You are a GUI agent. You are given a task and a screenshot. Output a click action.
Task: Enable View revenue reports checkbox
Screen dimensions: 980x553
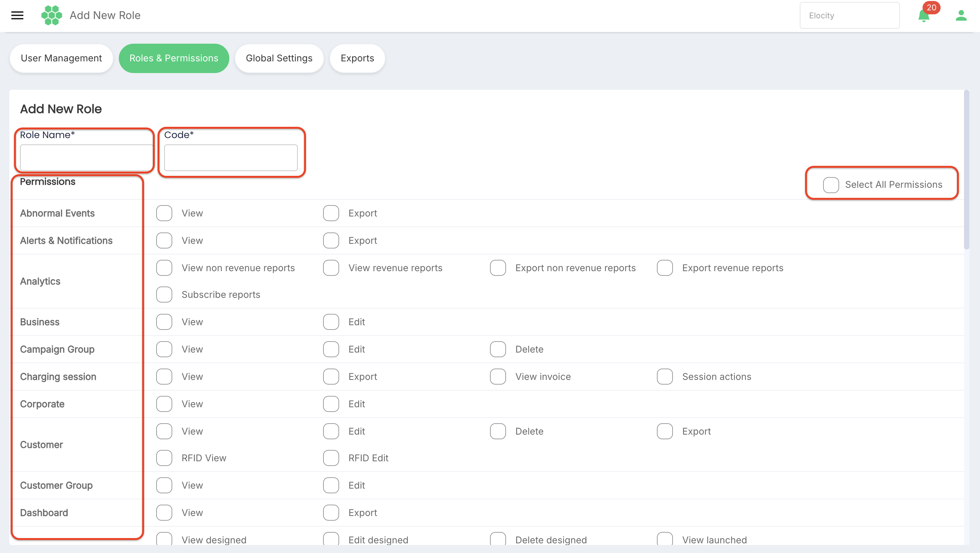[x=331, y=268]
